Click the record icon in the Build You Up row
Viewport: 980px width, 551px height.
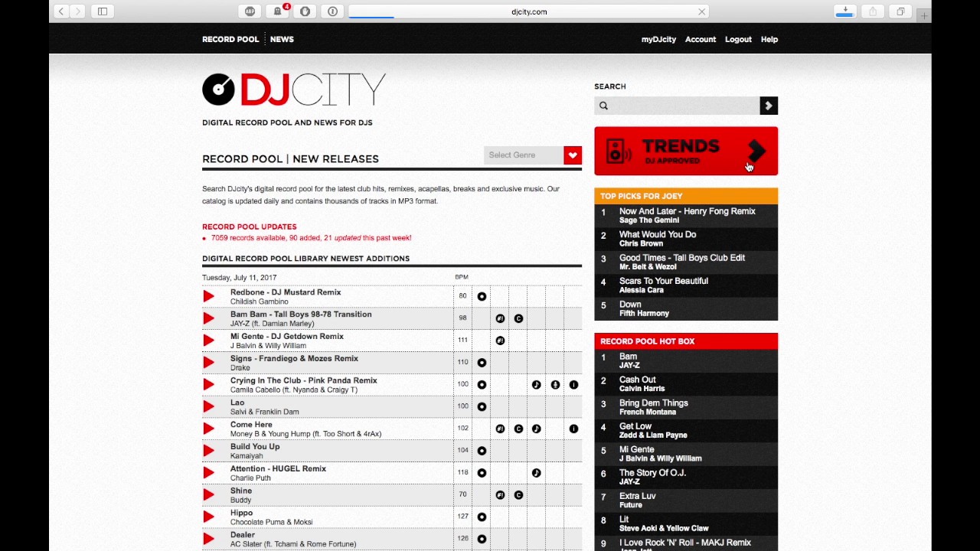pyautogui.click(x=482, y=451)
